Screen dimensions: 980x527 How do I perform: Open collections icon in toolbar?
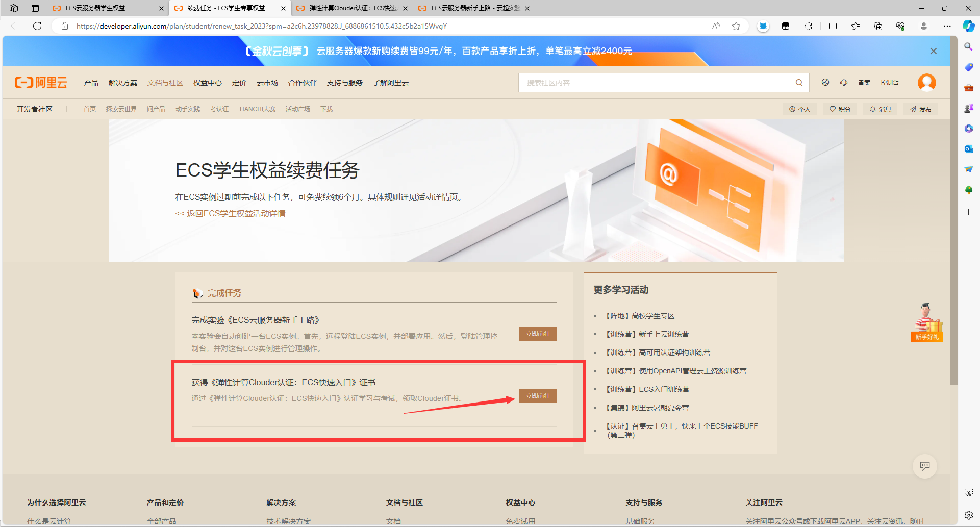click(x=878, y=26)
